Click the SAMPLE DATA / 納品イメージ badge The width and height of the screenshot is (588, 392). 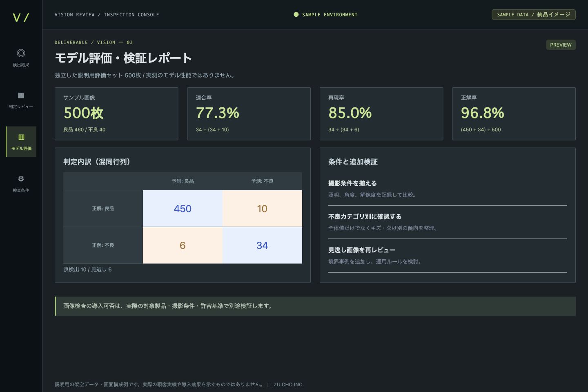534,14
